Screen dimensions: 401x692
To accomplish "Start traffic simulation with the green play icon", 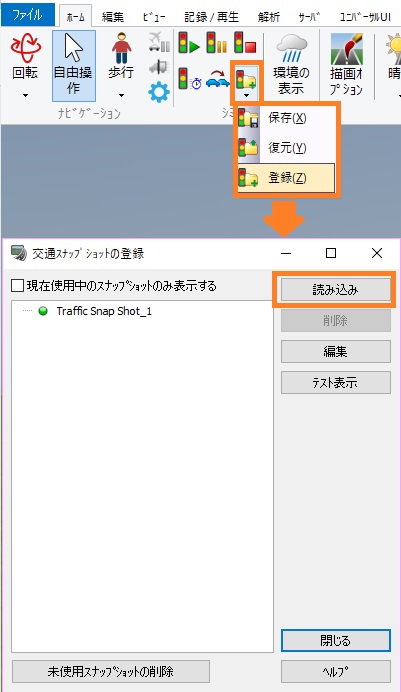I will click(189, 43).
